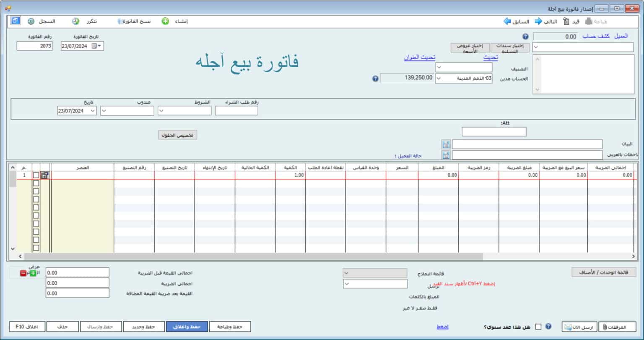
Task: Click the blue window icon on toolbar
Action: click(x=16, y=21)
